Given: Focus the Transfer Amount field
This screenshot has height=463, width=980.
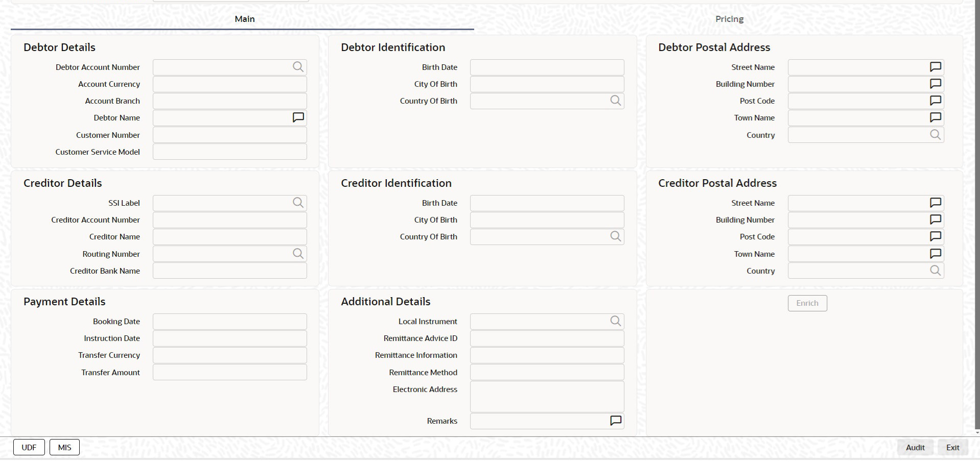Looking at the screenshot, I should tap(230, 372).
